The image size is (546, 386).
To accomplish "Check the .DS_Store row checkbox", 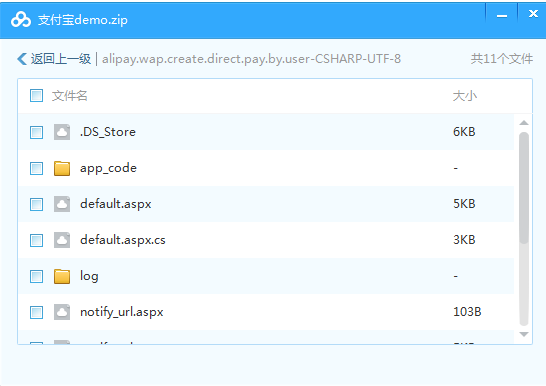I will (36, 132).
